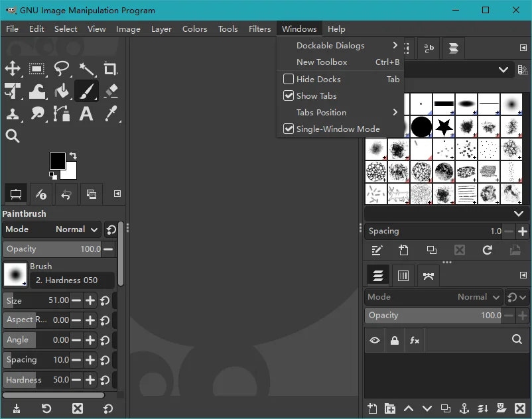Reset colors to default black and white
This screenshot has height=419, width=532.
point(53,176)
